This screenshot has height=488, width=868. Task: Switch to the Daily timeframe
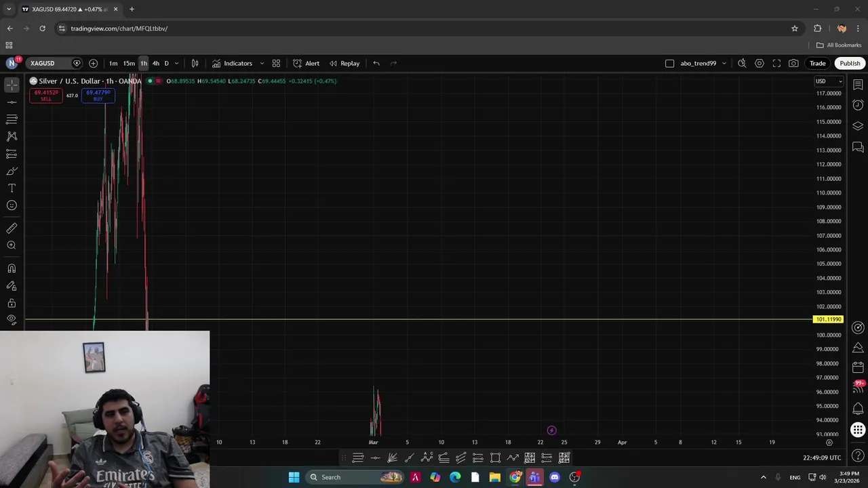[166, 63]
